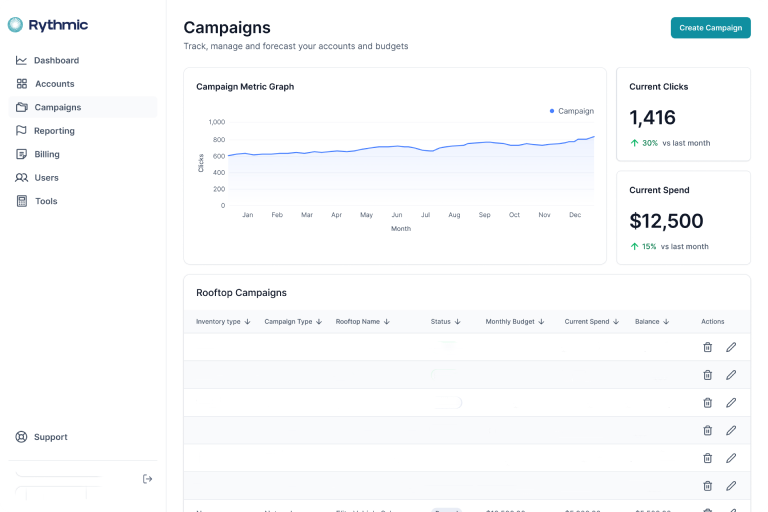Click the trash icon in third table row
Screen dimensions: 768x512
pos(707,402)
